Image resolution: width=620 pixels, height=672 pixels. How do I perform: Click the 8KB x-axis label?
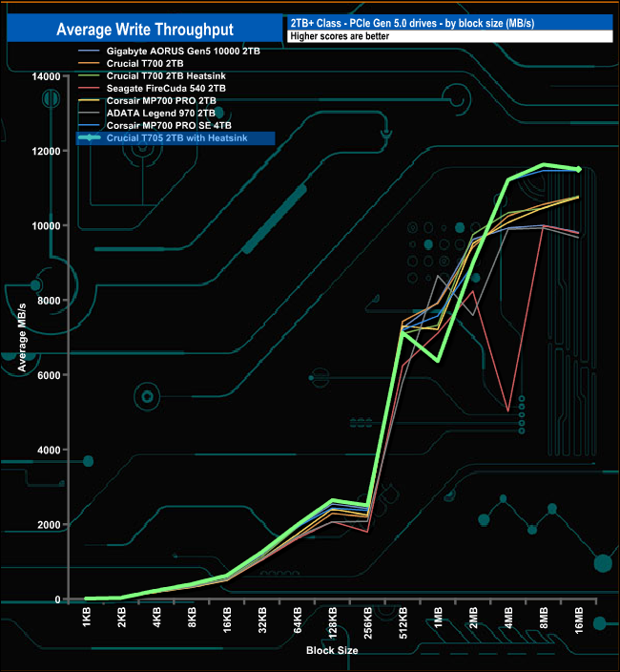coord(193,618)
